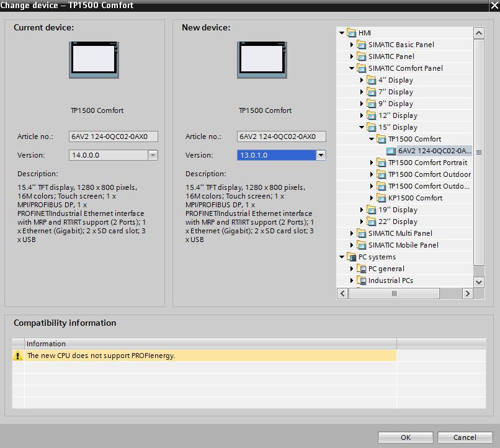Click the 4'' Display folder icon
This screenshot has height=448, width=500.
[x=371, y=80]
